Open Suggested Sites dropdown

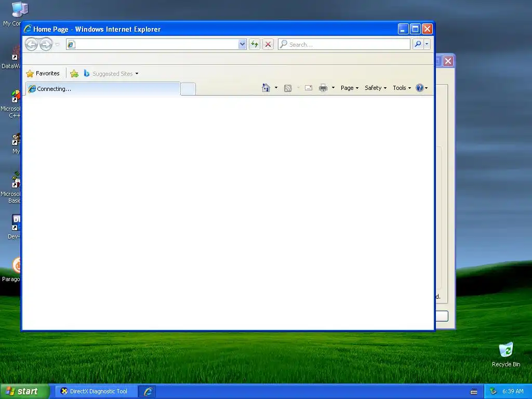111,74
